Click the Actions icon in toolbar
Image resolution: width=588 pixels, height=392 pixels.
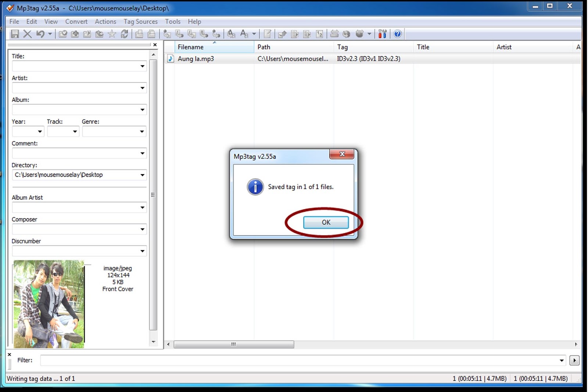coord(231,34)
